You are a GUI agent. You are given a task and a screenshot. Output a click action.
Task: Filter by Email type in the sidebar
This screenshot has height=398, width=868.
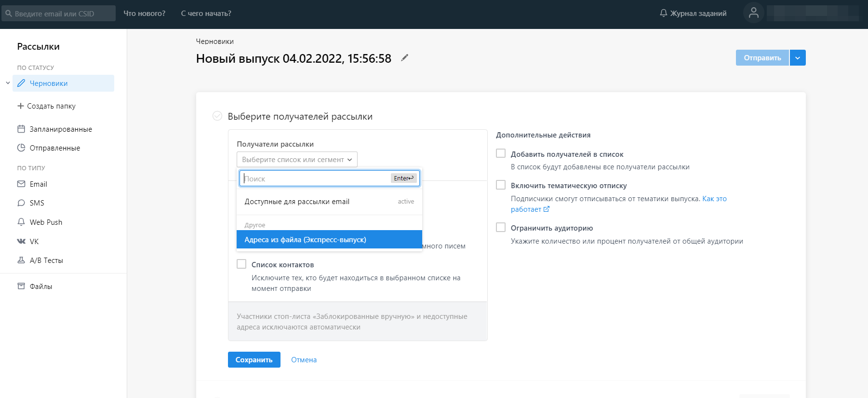click(39, 184)
